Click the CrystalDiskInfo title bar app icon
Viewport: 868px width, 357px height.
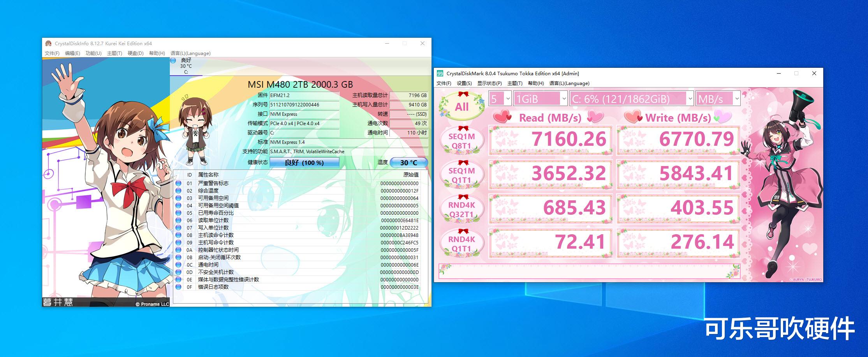point(48,43)
